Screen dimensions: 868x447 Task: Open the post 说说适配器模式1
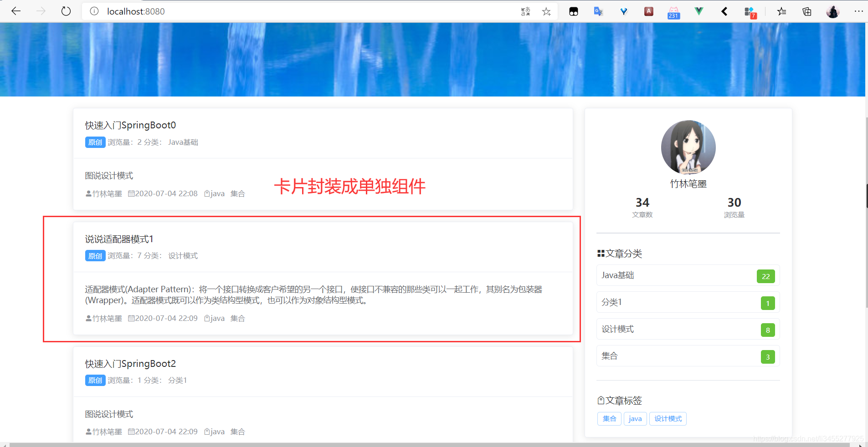coord(119,239)
